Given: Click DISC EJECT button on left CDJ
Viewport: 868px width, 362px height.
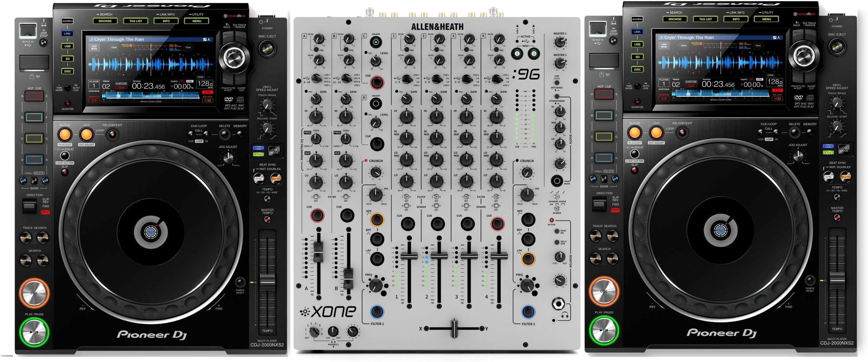Looking at the screenshot, I should 267,48.
